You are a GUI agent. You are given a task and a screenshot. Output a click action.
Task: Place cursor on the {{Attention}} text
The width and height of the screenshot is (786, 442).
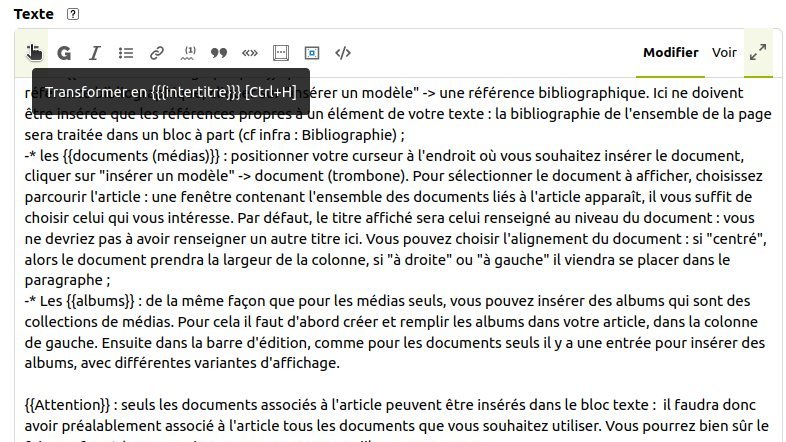click(67, 405)
